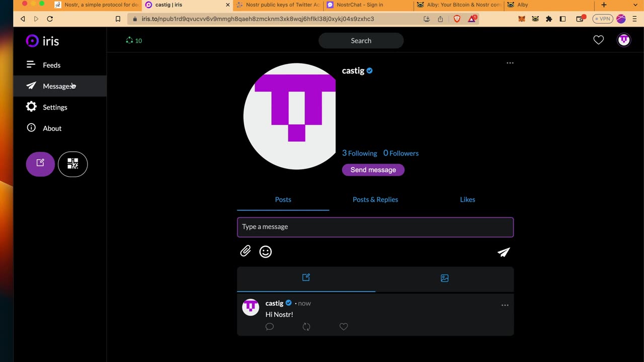The width and height of the screenshot is (644, 362).
Task: Open the post's 'now' timestamp link
Action: [x=304, y=303]
